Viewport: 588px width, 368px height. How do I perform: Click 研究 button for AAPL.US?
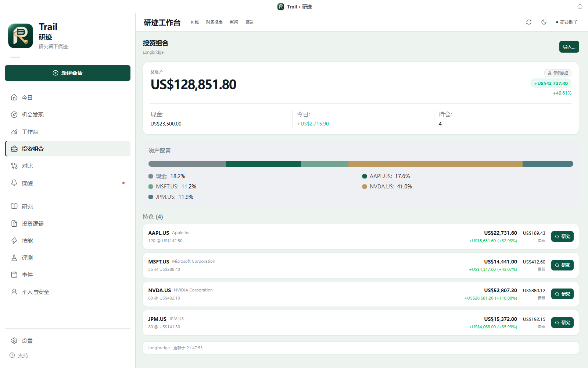[562, 237]
